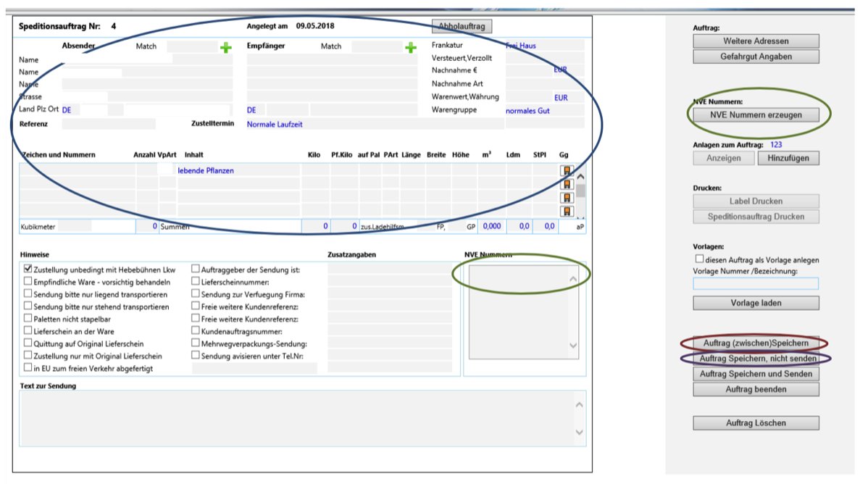Click the Text zur Sendung field
The height and width of the screenshot is (484, 868).
coord(296,417)
